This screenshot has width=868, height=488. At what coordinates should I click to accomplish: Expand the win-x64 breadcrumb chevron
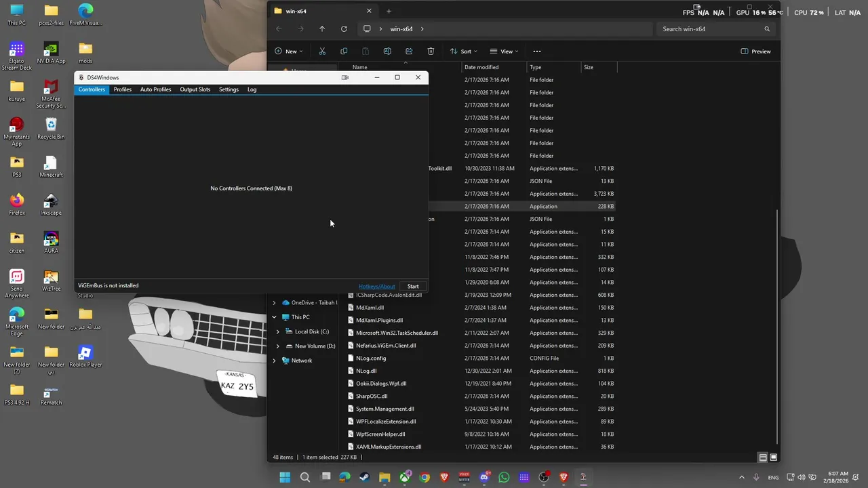(422, 29)
